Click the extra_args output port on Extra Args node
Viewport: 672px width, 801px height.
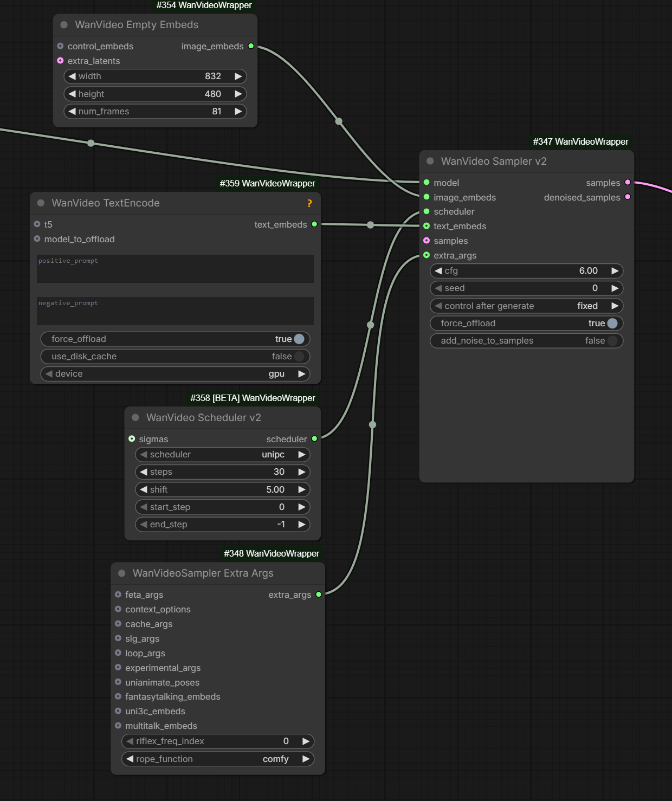click(x=319, y=595)
